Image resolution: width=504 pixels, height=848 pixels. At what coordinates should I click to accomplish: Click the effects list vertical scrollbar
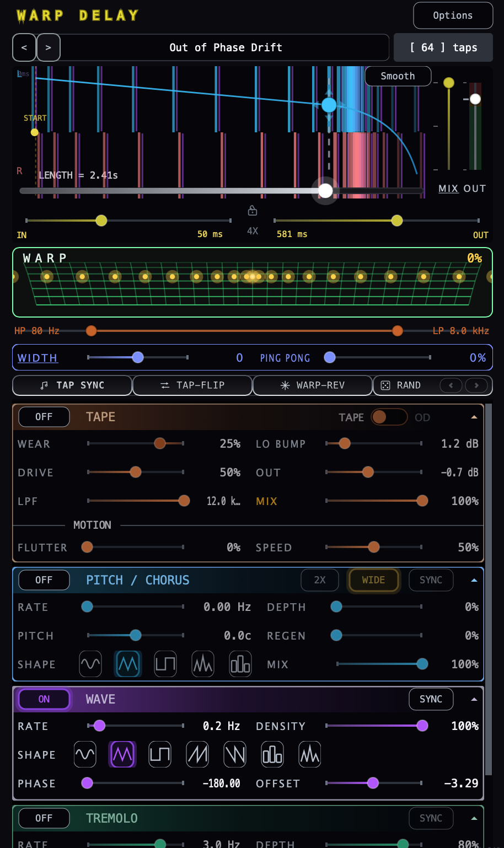(489, 589)
